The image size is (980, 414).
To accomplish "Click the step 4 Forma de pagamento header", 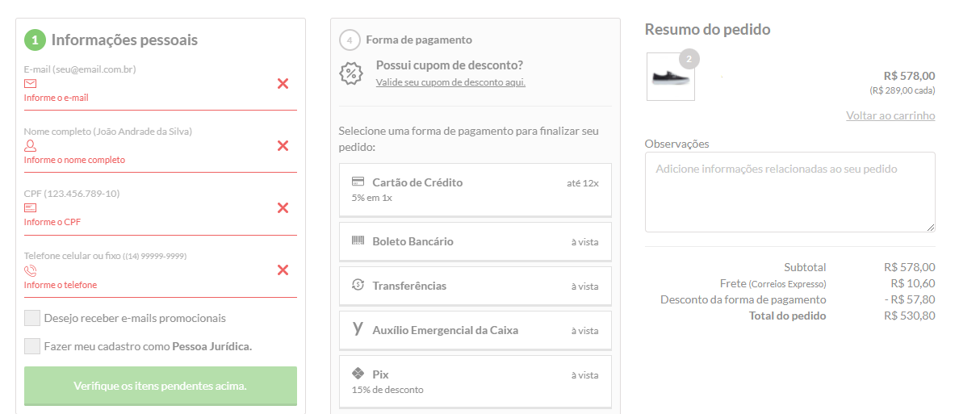I will [x=405, y=40].
